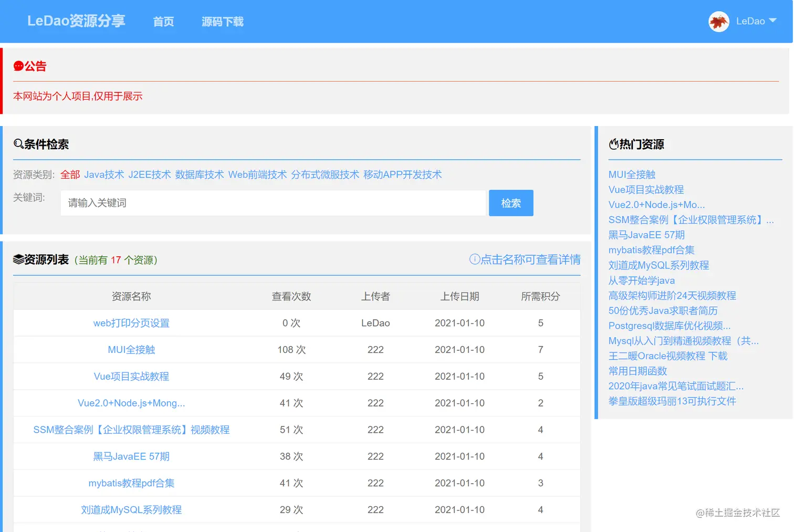The image size is (794, 532).
Task: Open hot resource mybatis教程pdf合集 in sidebar
Action: (x=651, y=250)
